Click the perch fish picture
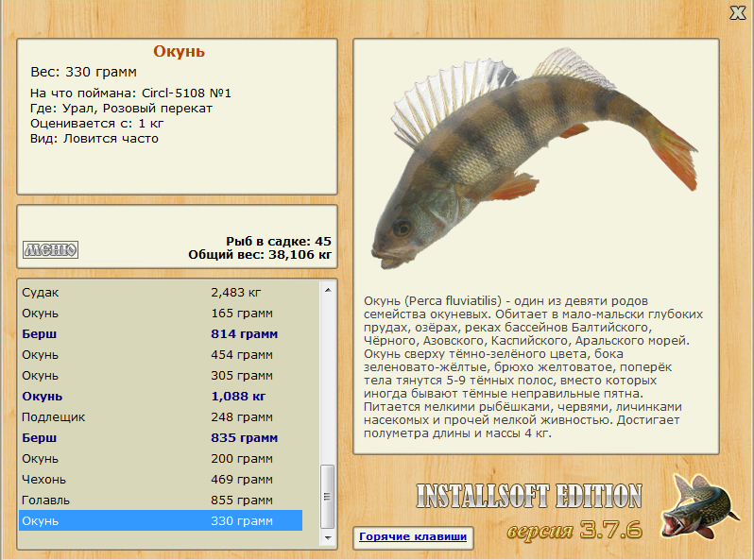Image resolution: width=754 pixels, height=560 pixels. (534, 158)
